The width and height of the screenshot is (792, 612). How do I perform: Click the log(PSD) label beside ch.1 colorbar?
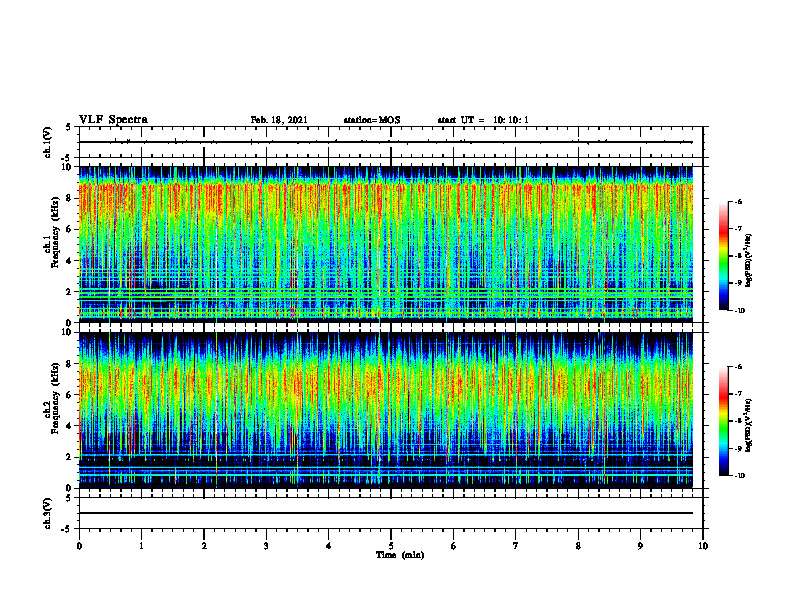pyautogui.click(x=749, y=261)
